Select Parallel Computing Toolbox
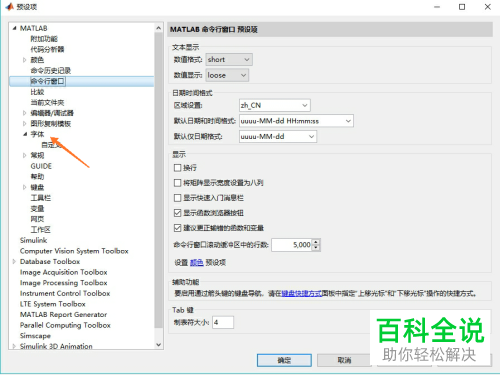Screen dimensions: 500x375 (65, 325)
